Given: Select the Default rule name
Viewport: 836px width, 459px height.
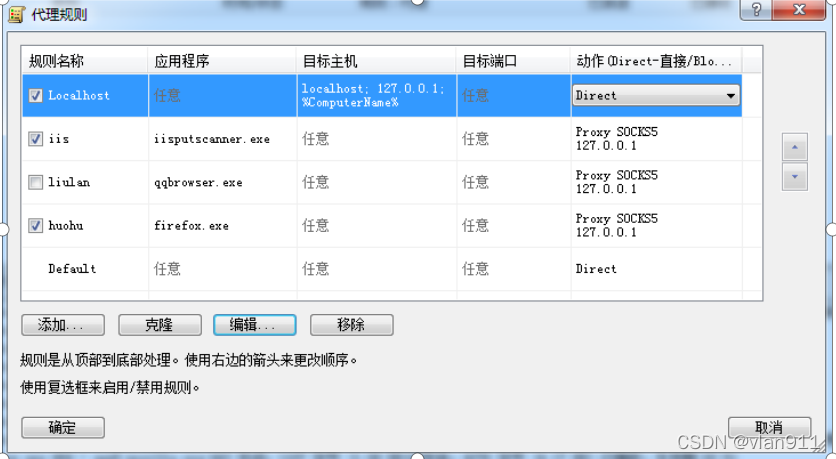Looking at the screenshot, I should [72, 269].
